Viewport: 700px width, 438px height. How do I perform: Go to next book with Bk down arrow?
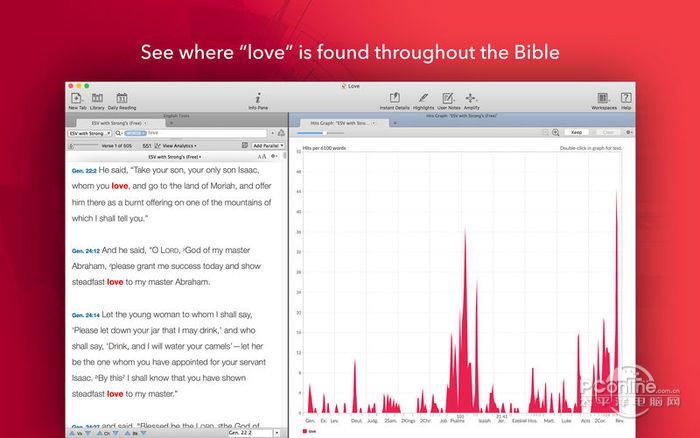pos(143,433)
